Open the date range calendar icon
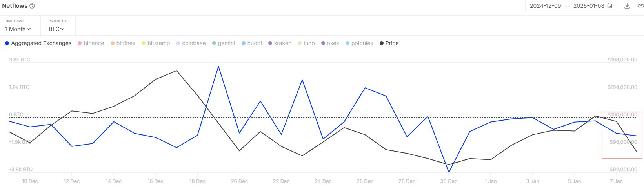 coord(609,6)
